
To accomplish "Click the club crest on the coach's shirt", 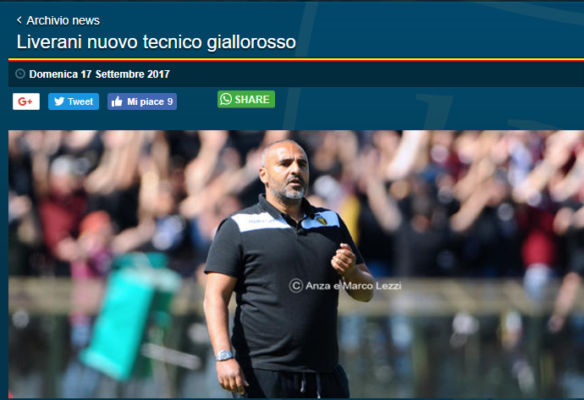I will tap(321, 220).
